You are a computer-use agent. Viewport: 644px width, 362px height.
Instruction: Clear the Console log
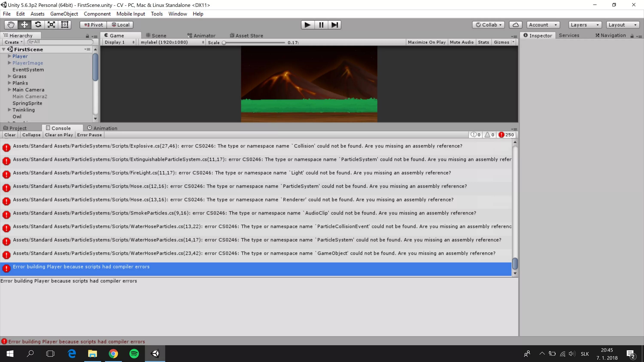(x=10, y=135)
